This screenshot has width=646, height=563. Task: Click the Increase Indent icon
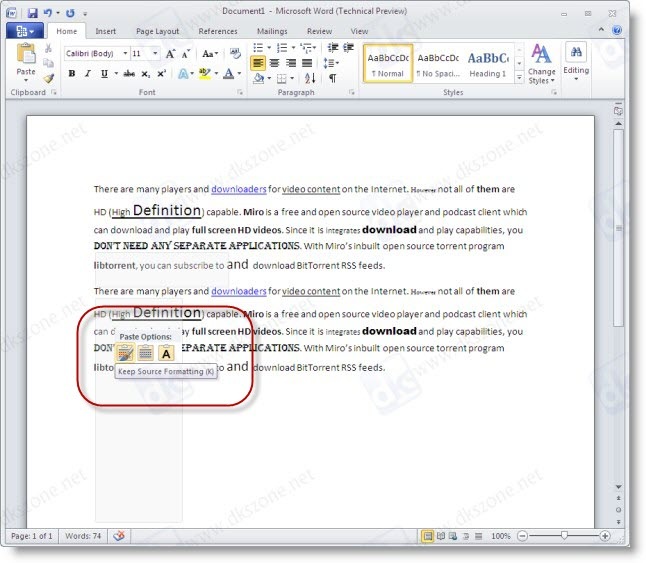[349, 48]
